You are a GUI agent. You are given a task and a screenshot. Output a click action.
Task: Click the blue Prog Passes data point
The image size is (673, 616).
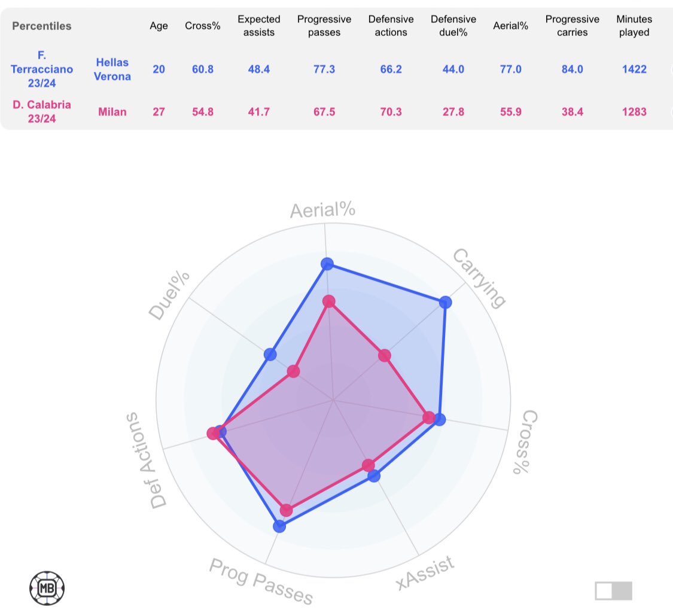pyautogui.click(x=279, y=526)
